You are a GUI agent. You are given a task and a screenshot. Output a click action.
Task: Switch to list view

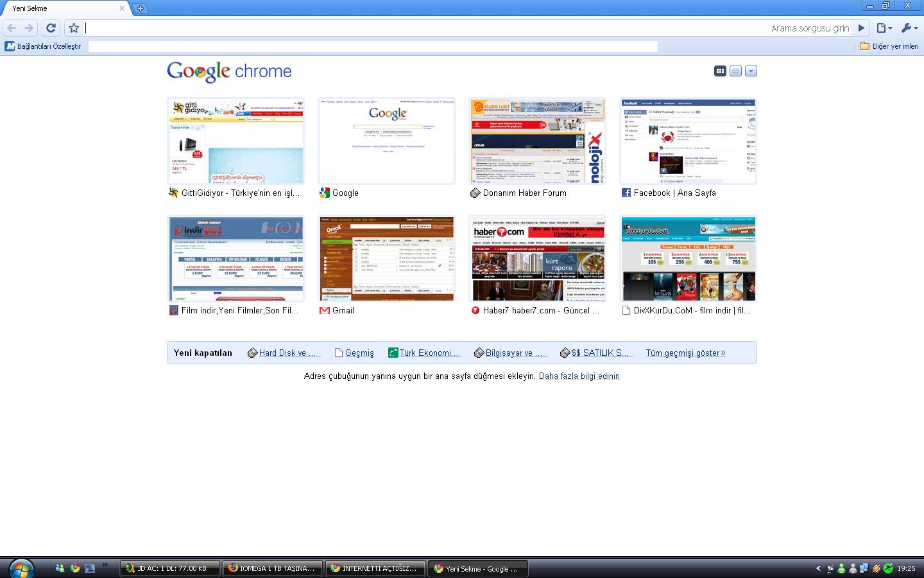coord(735,71)
